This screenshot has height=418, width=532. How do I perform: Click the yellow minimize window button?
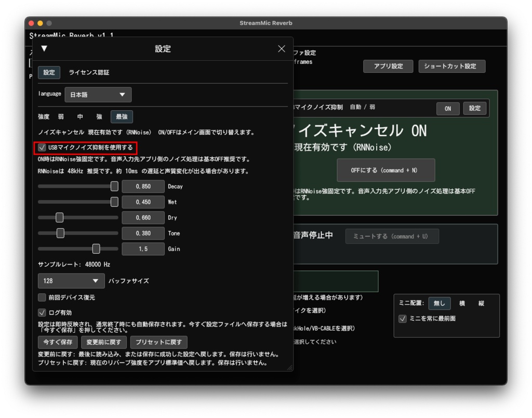click(x=41, y=23)
